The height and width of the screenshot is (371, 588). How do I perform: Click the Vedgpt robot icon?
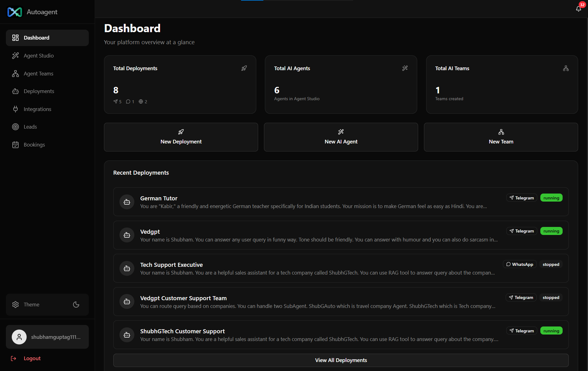(x=127, y=235)
